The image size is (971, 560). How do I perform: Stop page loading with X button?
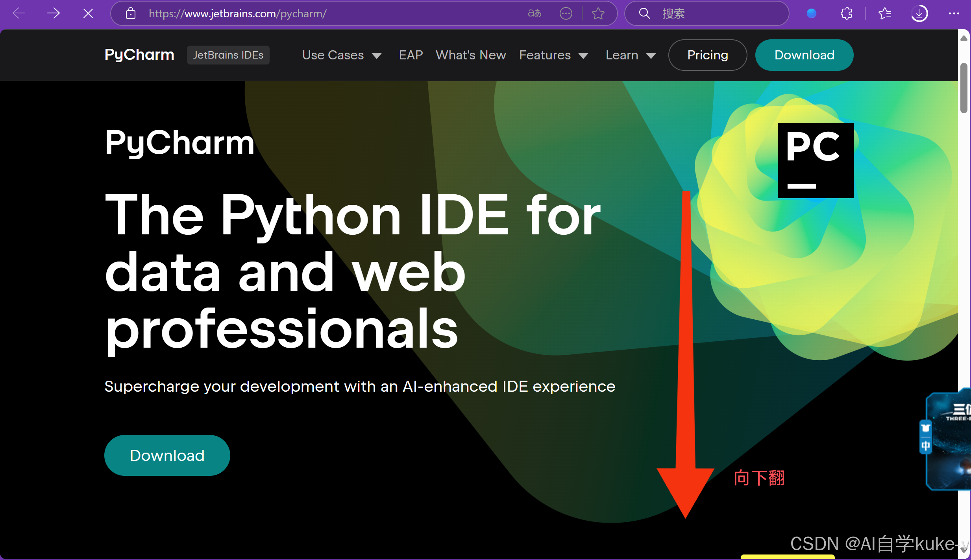pos(88,13)
